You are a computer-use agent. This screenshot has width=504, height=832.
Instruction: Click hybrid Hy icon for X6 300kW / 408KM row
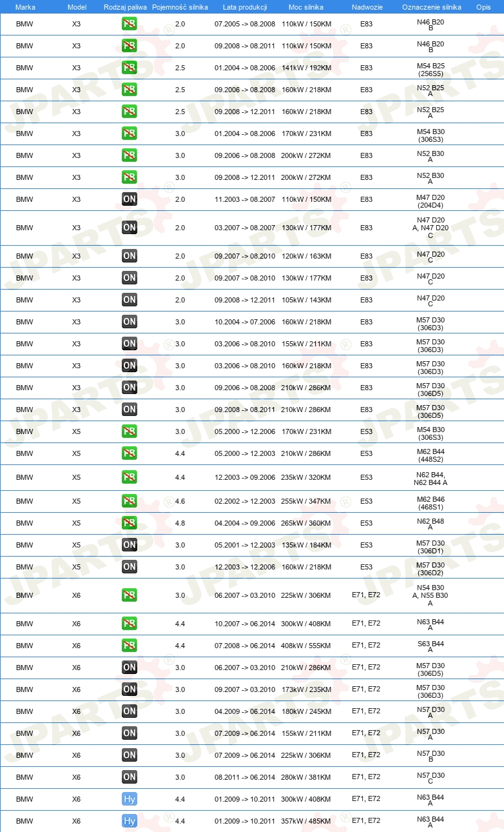(130, 799)
